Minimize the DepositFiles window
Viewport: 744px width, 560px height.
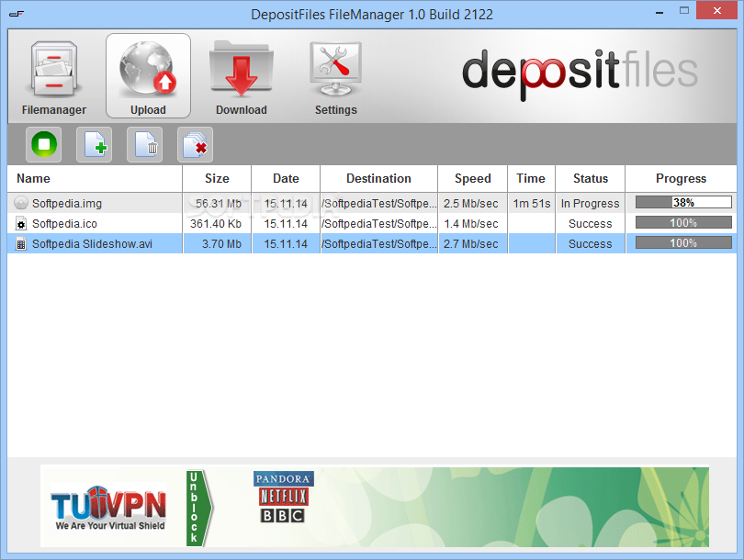[659, 12]
